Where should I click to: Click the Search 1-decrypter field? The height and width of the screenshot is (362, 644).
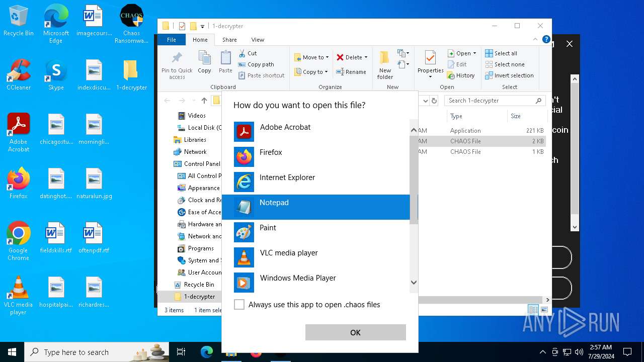(495, 101)
